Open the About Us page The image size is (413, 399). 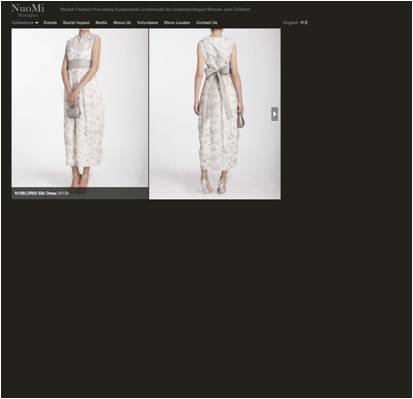(122, 23)
